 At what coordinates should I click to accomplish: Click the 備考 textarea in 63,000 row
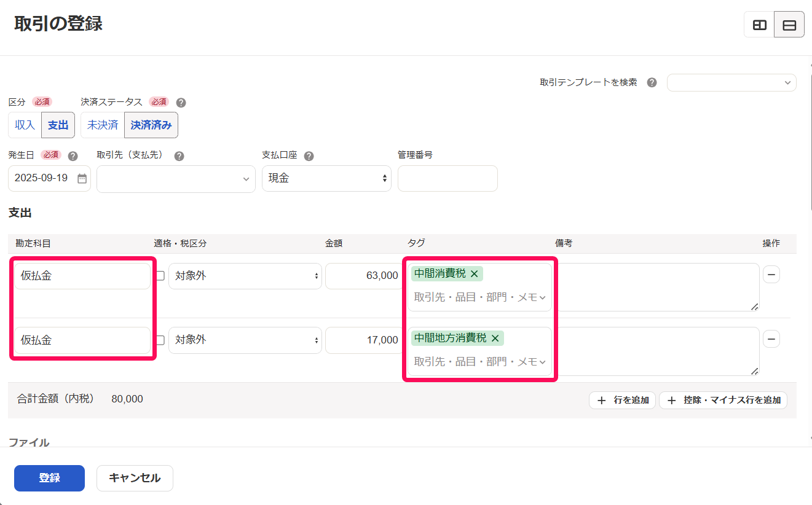[x=656, y=287]
